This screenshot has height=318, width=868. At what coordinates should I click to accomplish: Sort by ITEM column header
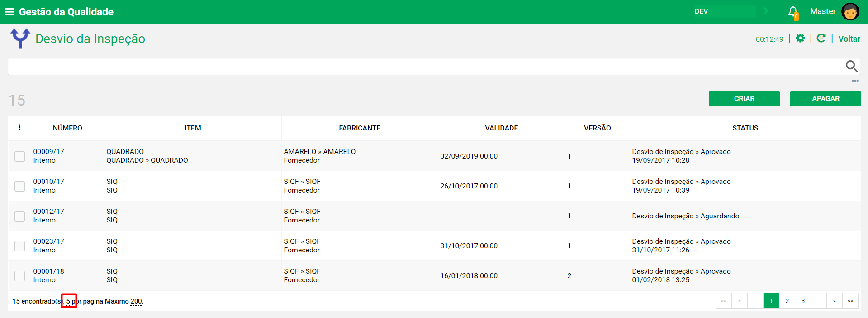pos(193,128)
